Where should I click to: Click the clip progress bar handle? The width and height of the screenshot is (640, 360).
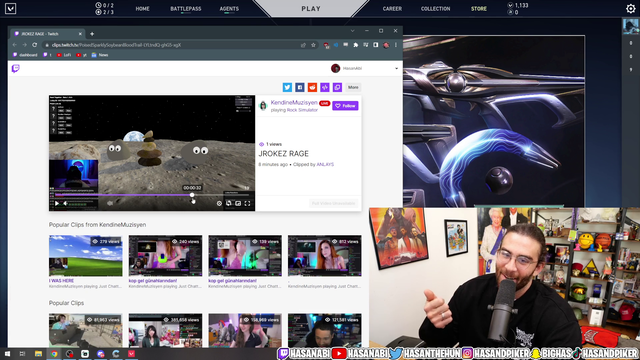(192, 195)
